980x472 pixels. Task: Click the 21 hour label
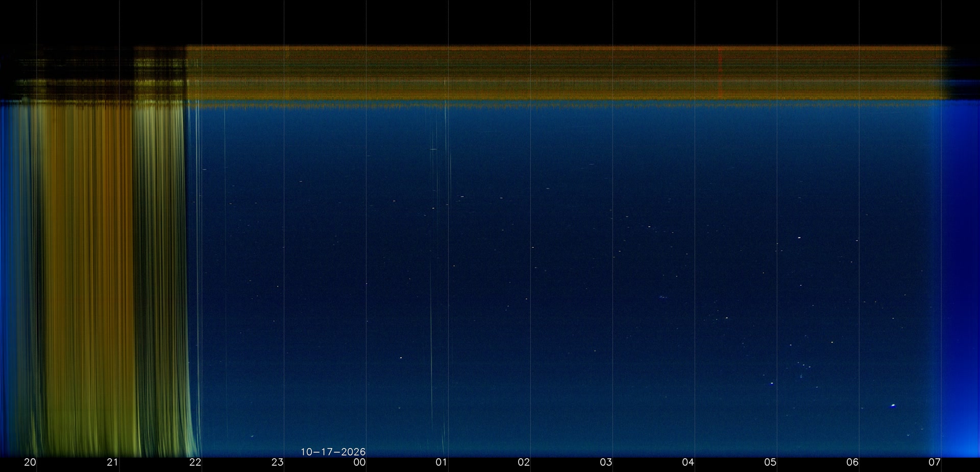tap(112, 462)
